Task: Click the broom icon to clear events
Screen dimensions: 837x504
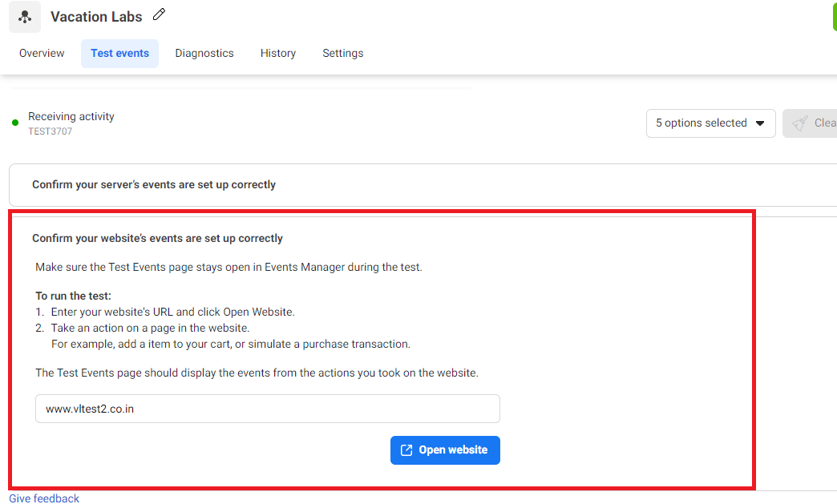Action: 799,123
